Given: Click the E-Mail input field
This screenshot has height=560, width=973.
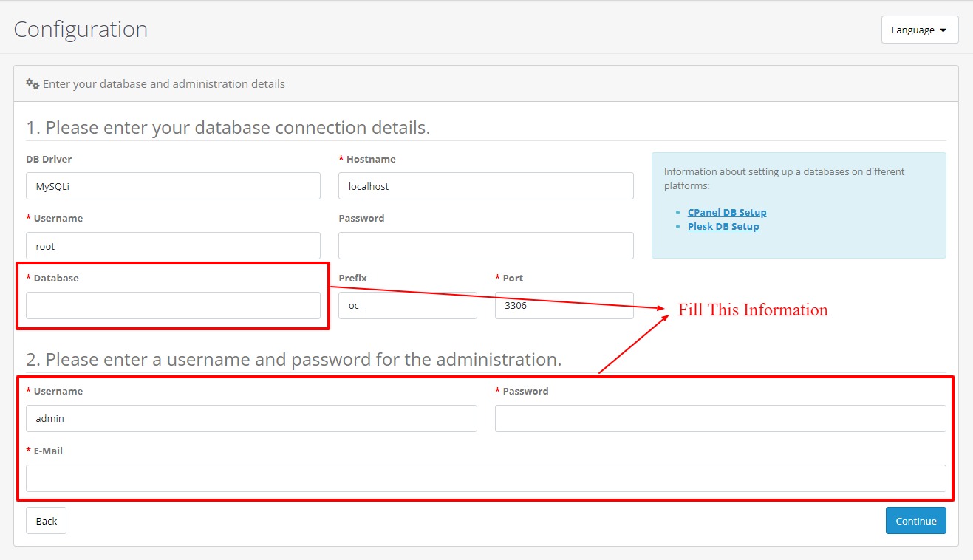Looking at the screenshot, I should pyautogui.click(x=485, y=478).
